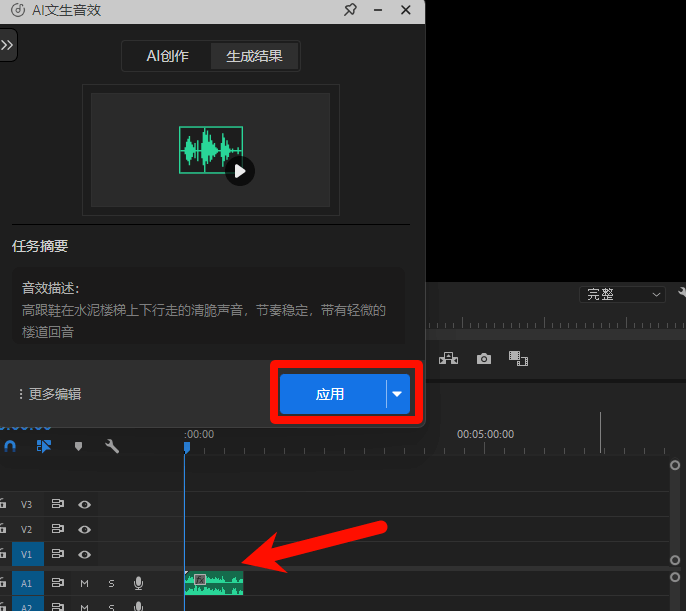
Task: Select the V3 track target
Action: point(27,505)
